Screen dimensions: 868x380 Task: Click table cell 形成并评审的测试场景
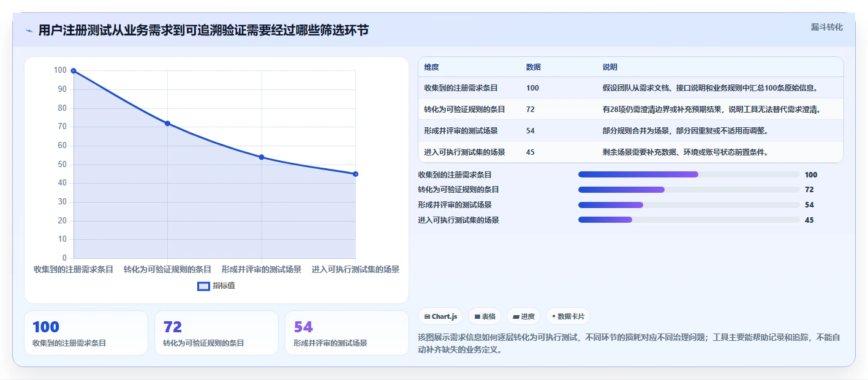461,131
